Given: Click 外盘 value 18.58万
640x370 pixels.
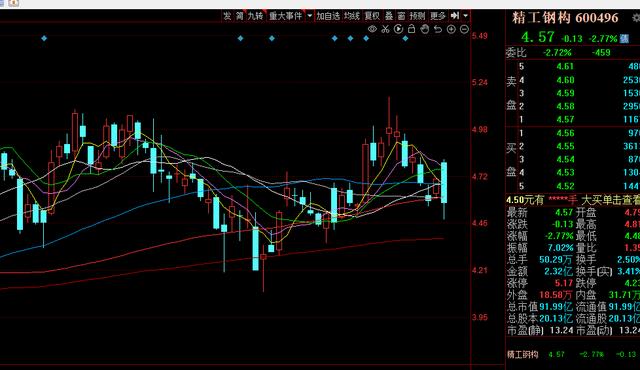Looking at the screenshot, I should [556, 295].
